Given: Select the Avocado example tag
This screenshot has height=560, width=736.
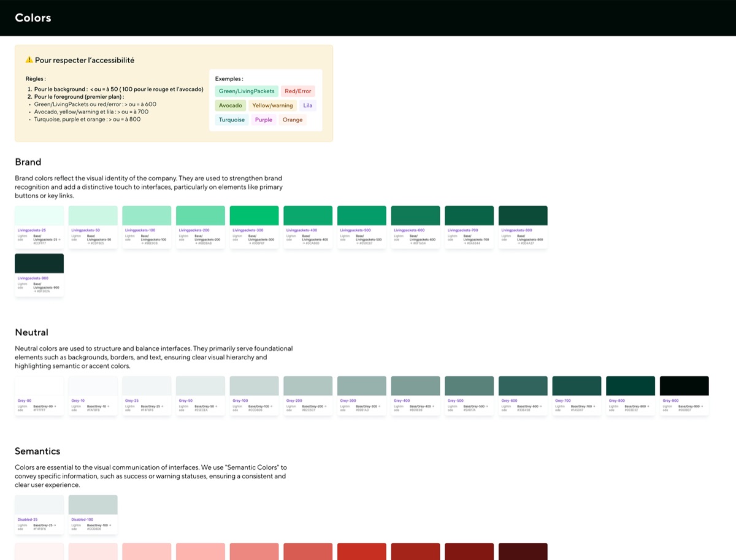Looking at the screenshot, I should coord(231,105).
